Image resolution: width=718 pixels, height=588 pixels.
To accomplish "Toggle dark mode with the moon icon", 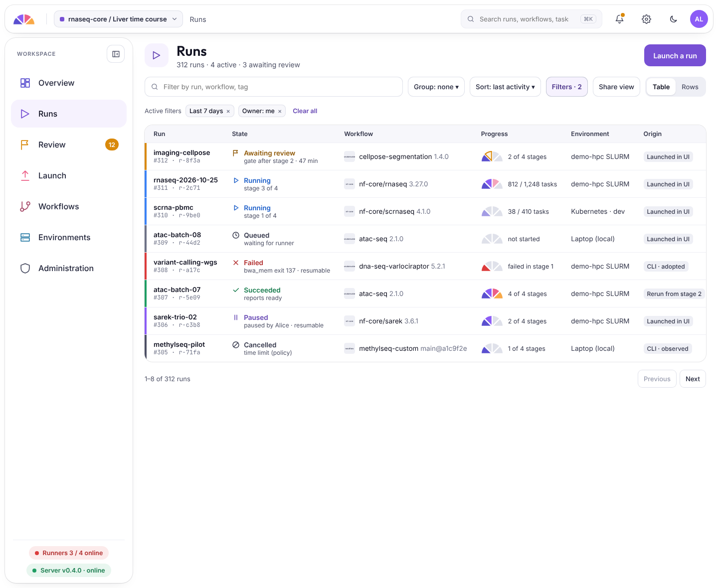I will (x=673, y=19).
